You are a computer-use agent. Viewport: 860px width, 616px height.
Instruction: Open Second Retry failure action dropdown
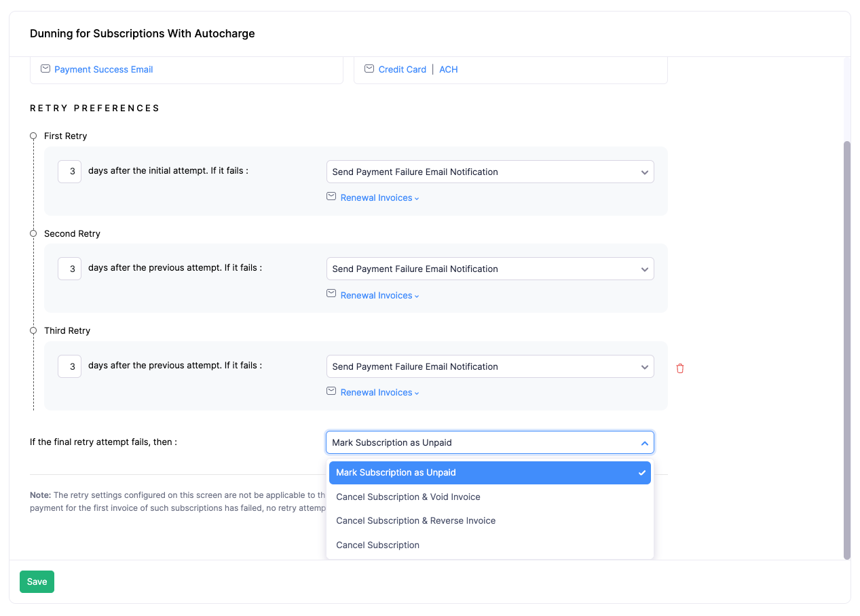pos(489,269)
